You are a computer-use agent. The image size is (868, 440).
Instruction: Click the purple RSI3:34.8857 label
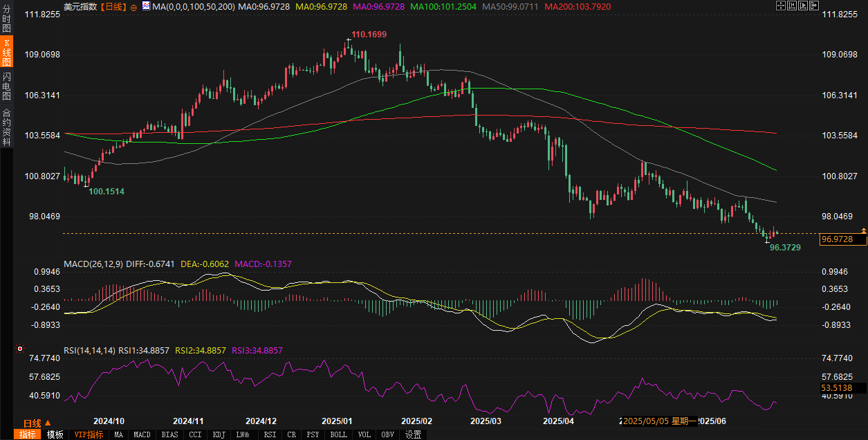(x=257, y=351)
